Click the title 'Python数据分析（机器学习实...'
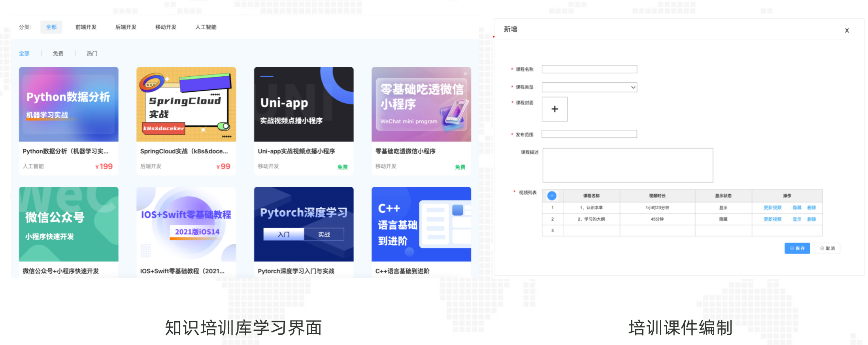868x345 pixels. 66,151
